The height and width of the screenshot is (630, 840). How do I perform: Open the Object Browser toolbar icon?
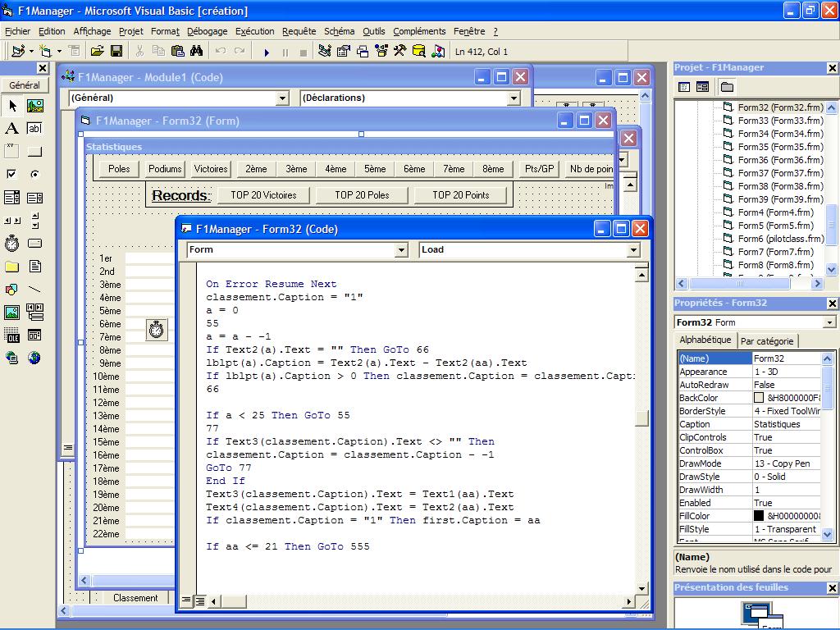(381, 52)
